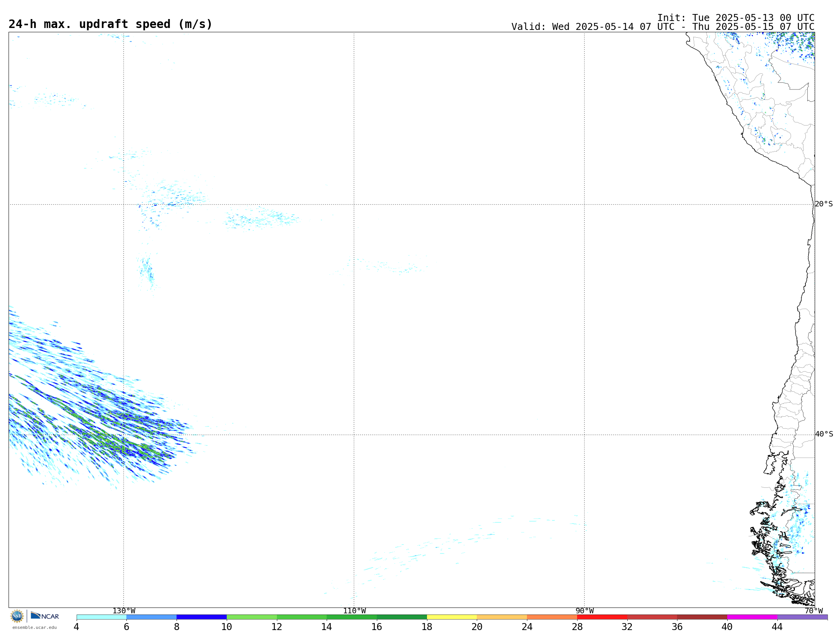Click the colorbar tick label 28
Viewport: 840px width, 632px height.
(577, 627)
